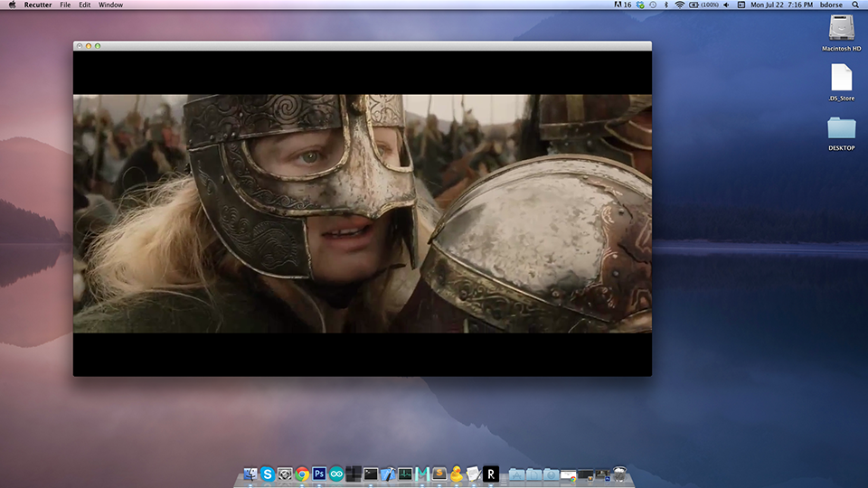The width and height of the screenshot is (868, 488).
Task: Open the Wi-Fi status menu
Action: click(x=680, y=5)
